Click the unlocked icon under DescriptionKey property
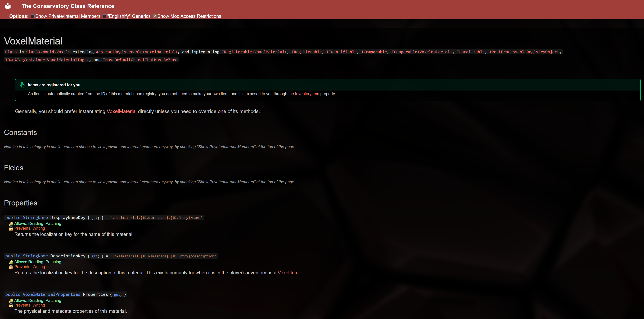This screenshot has width=644, height=319. [x=11, y=262]
